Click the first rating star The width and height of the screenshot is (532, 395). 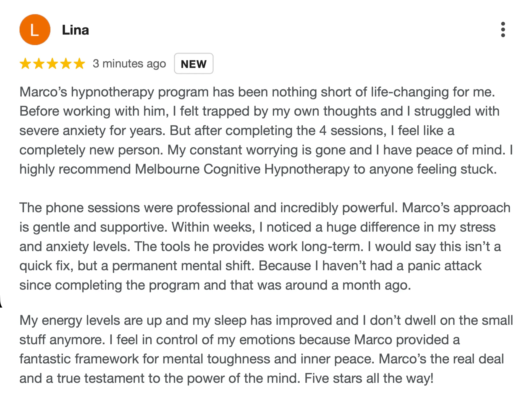[x=25, y=64]
